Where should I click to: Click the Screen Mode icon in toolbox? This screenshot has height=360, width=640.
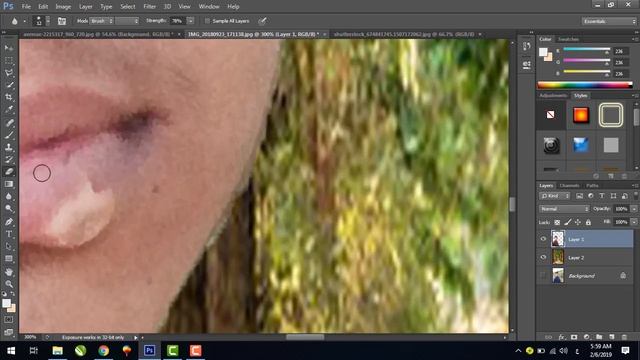9,331
